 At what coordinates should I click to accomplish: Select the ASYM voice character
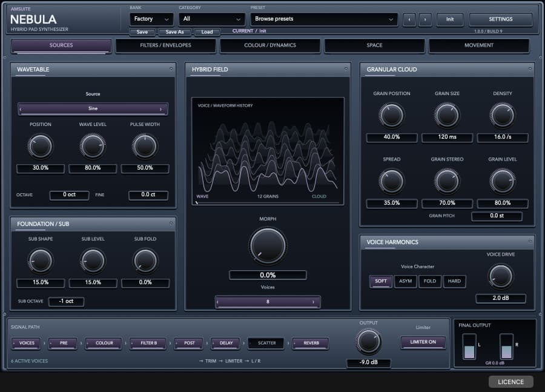[405, 281]
